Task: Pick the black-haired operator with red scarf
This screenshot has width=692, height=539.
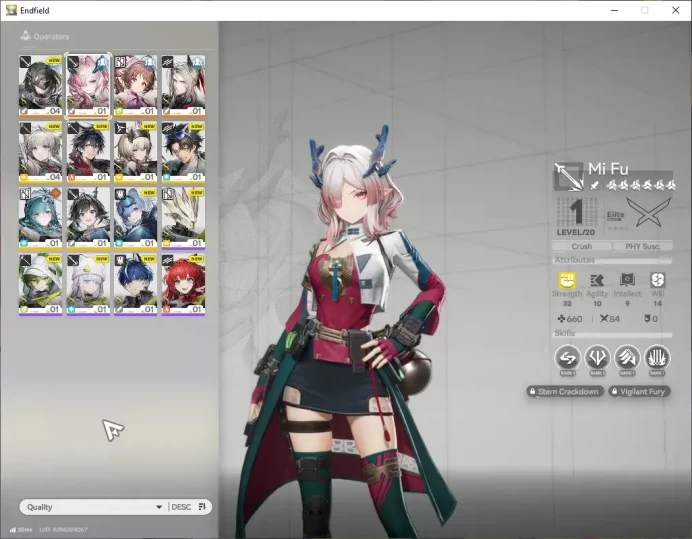Action: [88, 152]
